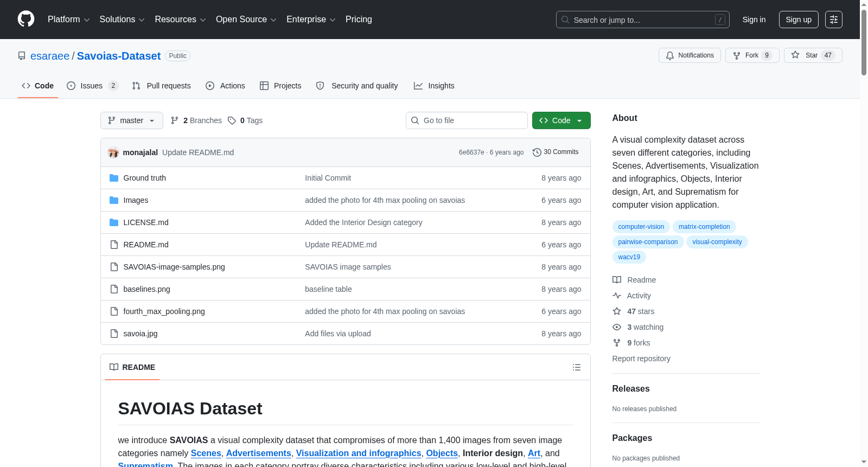The height and width of the screenshot is (467, 868).
Task: Open the GitHub home logo
Action: pyautogui.click(x=26, y=19)
